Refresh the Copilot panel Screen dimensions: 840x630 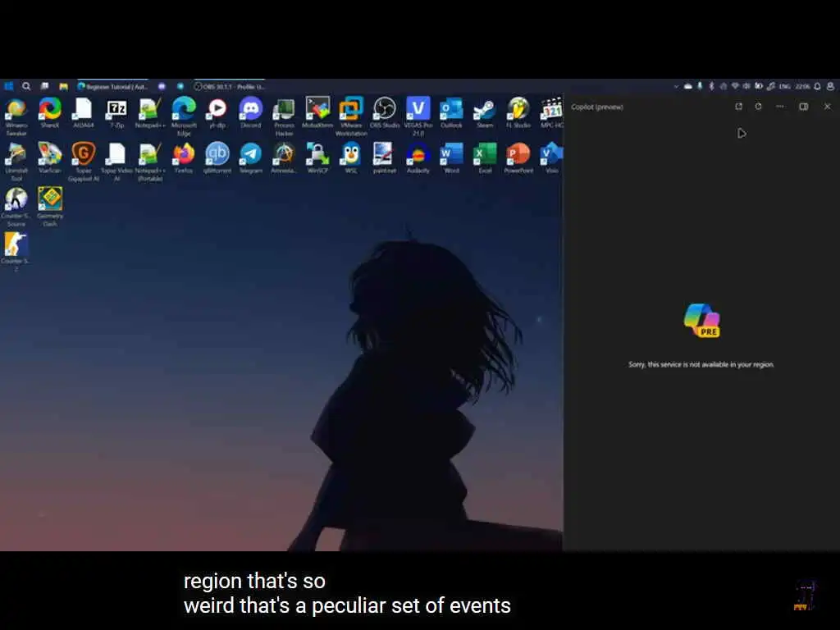pos(758,107)
